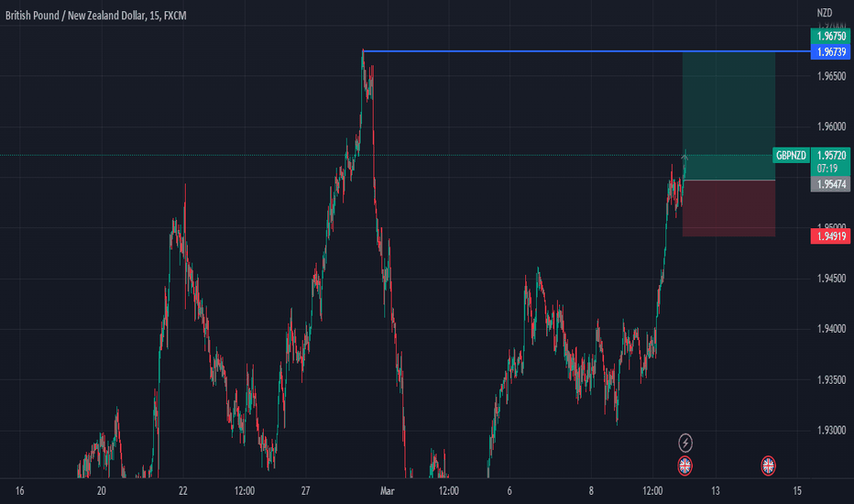Image resolution: width=854 pixels, height=504 pixels.
Task: Select the green profit zone of position
Action: pos(728,115)
